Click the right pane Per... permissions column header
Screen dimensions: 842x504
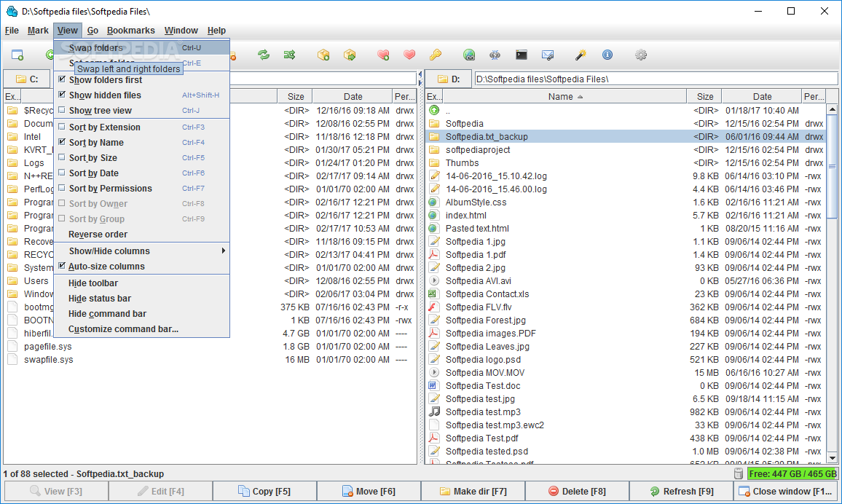pyautogui.click(x=814, y=97)
